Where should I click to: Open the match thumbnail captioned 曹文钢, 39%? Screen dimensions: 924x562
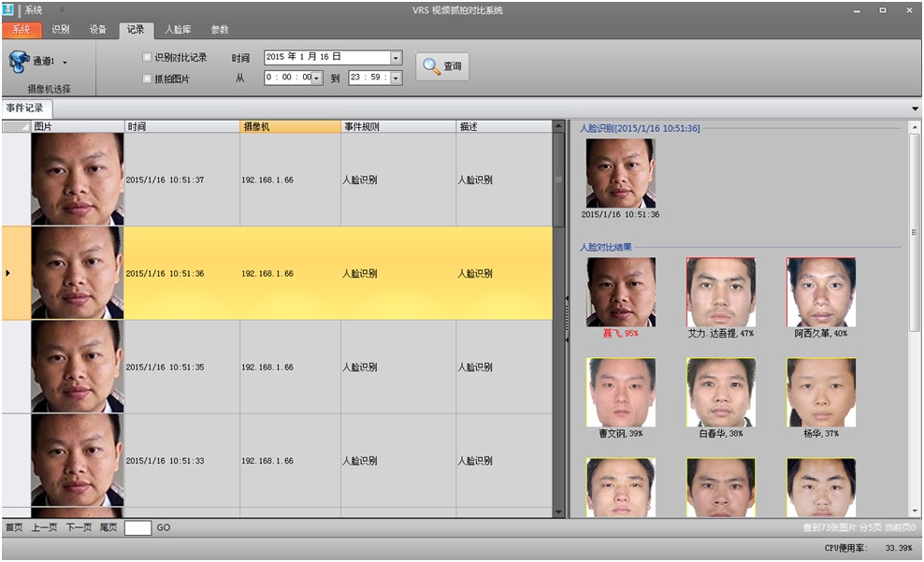tap(620, 393)
